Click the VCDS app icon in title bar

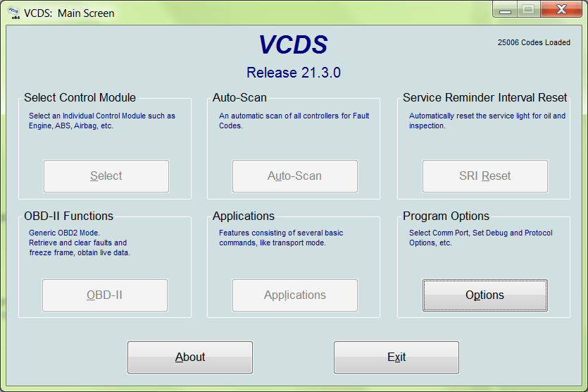coord(14,13)
